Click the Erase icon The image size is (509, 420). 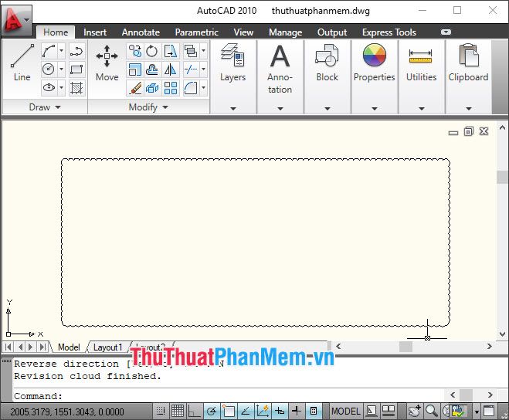[135, 88]
